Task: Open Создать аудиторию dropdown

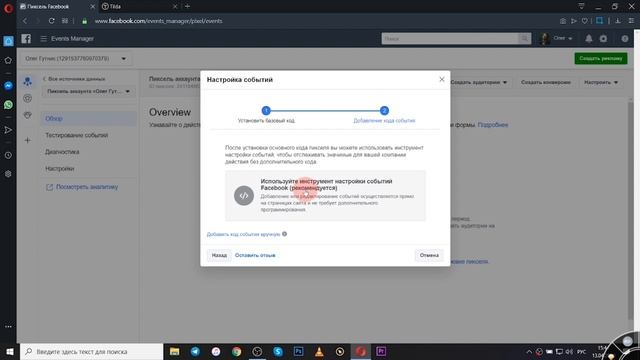Action: (479, 82)
